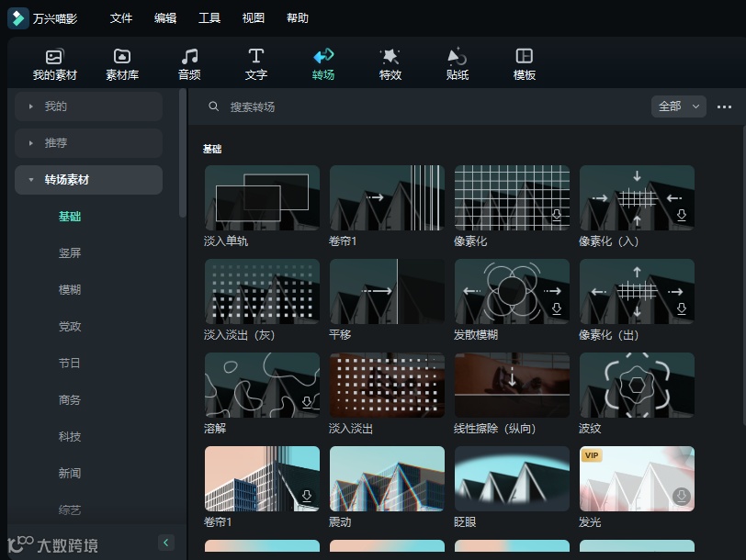Open the 帮助 menu
The image size is (746, 560).
(x=298, y=18)
